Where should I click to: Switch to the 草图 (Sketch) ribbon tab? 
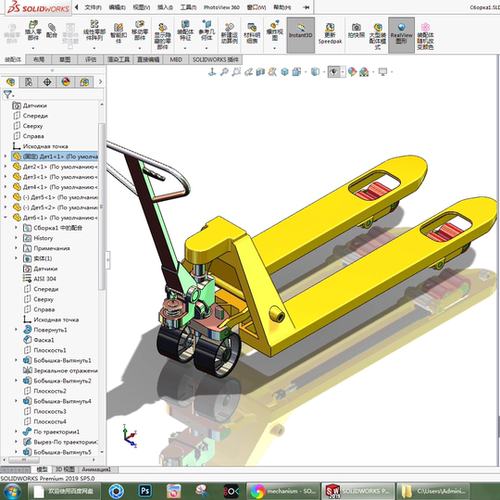65,59
